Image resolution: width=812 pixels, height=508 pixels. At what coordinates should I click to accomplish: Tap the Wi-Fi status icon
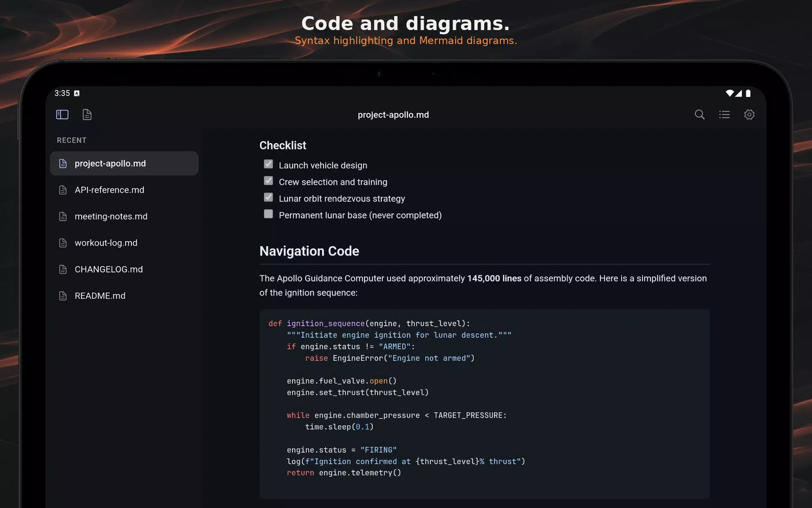(730, 93)
